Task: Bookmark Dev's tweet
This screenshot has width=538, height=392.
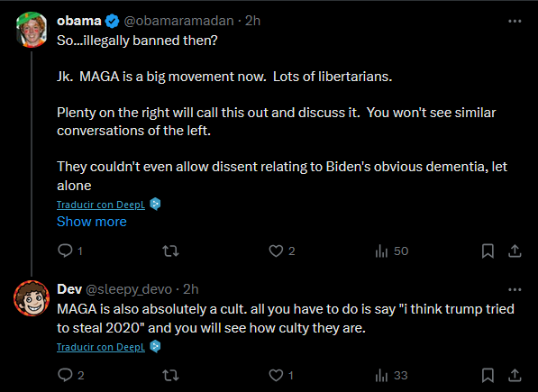Action: 488,375
